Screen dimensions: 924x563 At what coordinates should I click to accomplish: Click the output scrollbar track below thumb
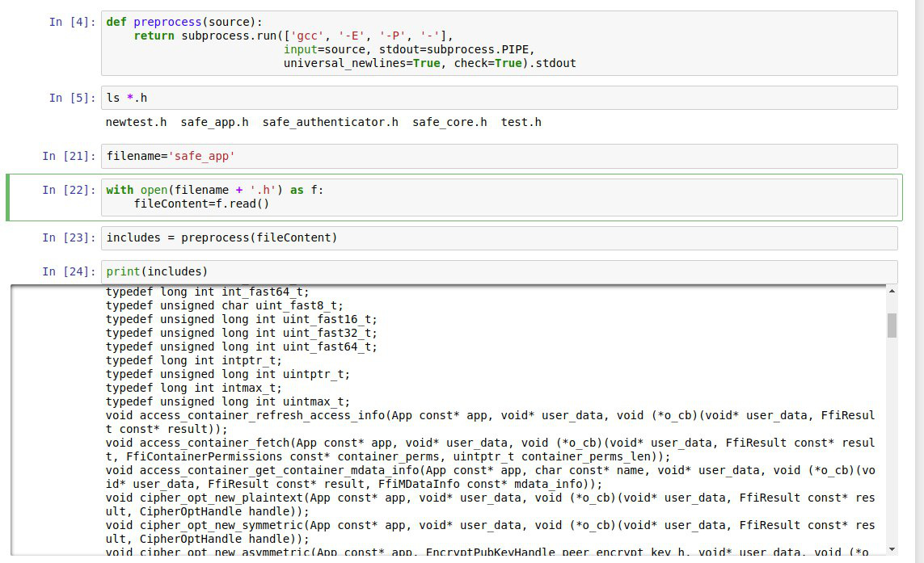click(x=892, y=442)
